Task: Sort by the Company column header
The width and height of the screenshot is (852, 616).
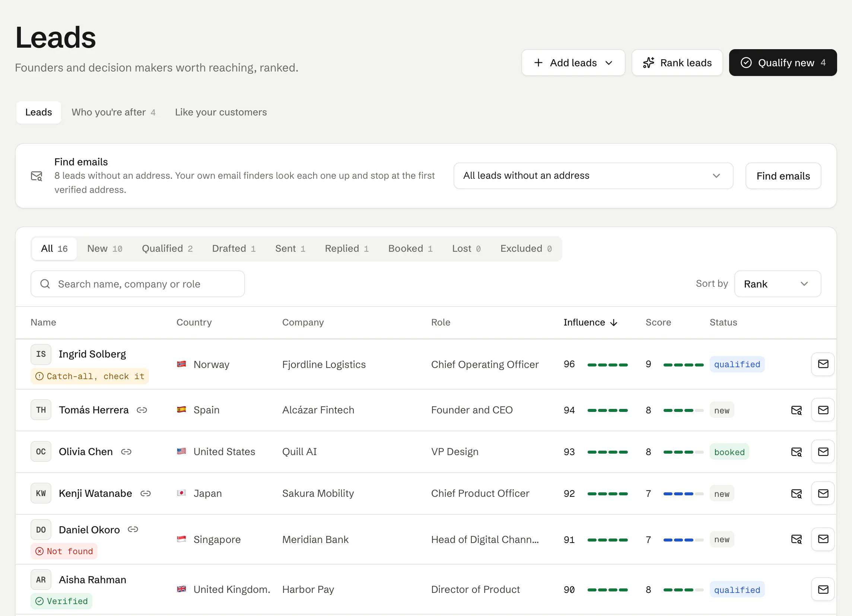Action: (303, 323)
